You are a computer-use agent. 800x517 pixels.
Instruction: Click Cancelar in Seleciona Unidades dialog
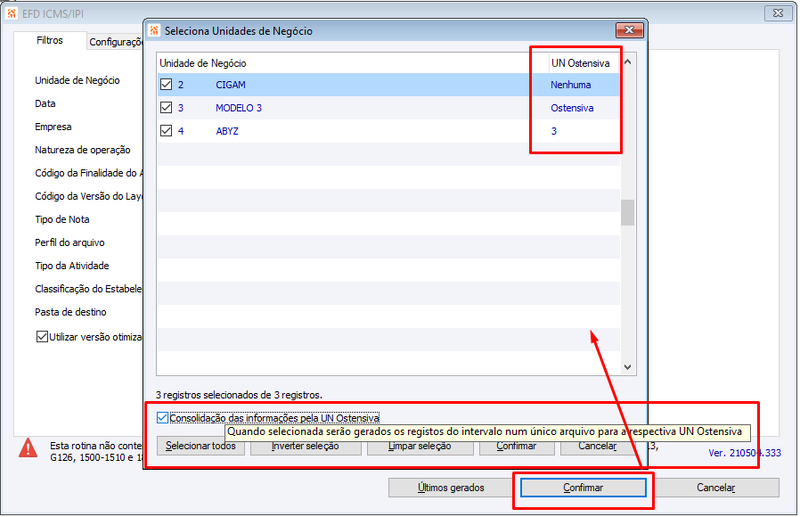[597, 446]
